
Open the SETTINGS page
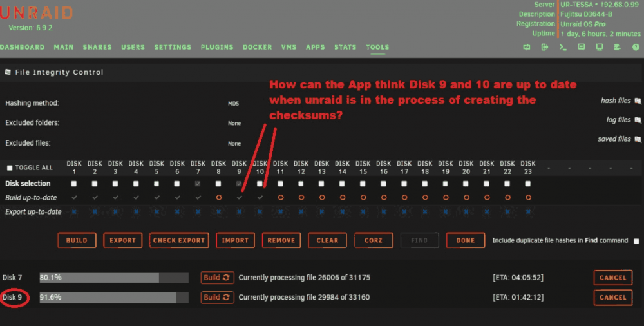(x=173, y=47)
